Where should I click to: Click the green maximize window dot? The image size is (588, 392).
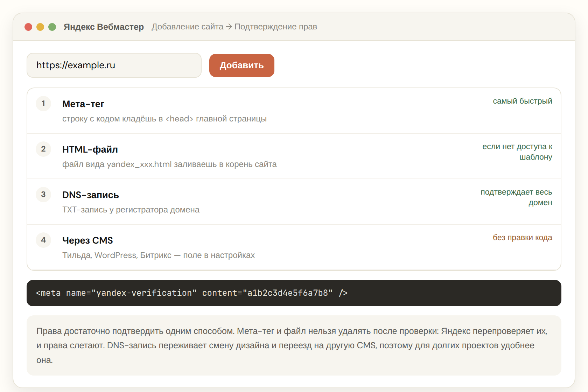(x=52, y=27)
